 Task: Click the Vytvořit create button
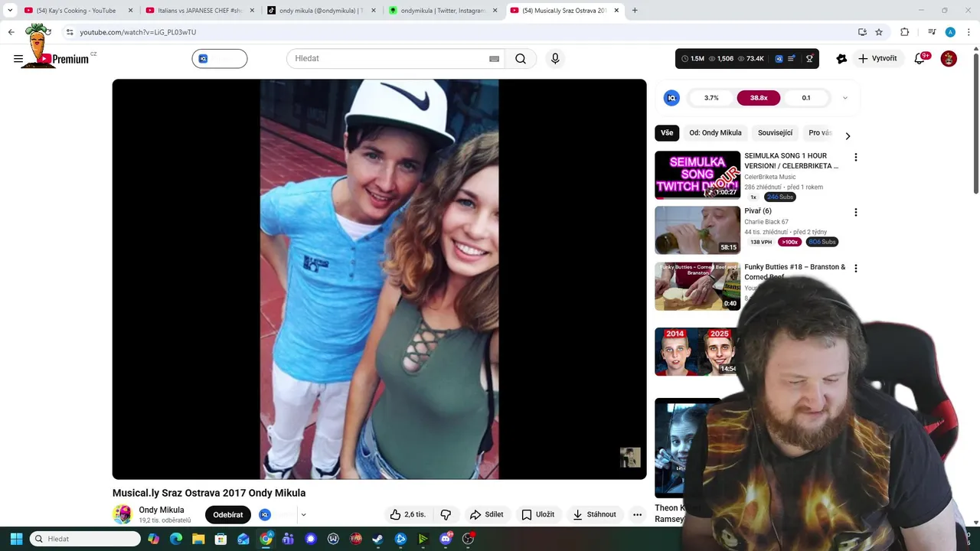pos(877,58)
